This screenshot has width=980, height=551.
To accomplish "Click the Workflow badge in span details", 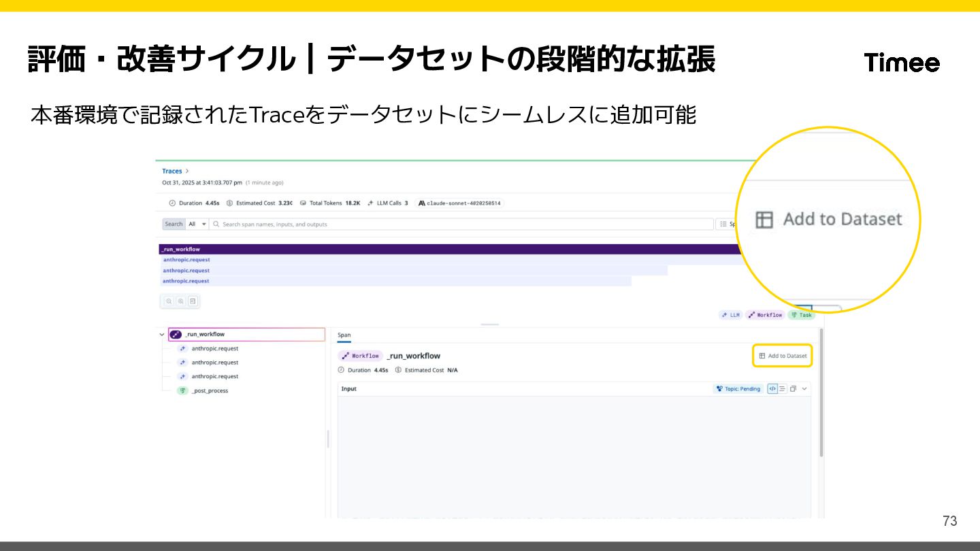I will [361, 356].
